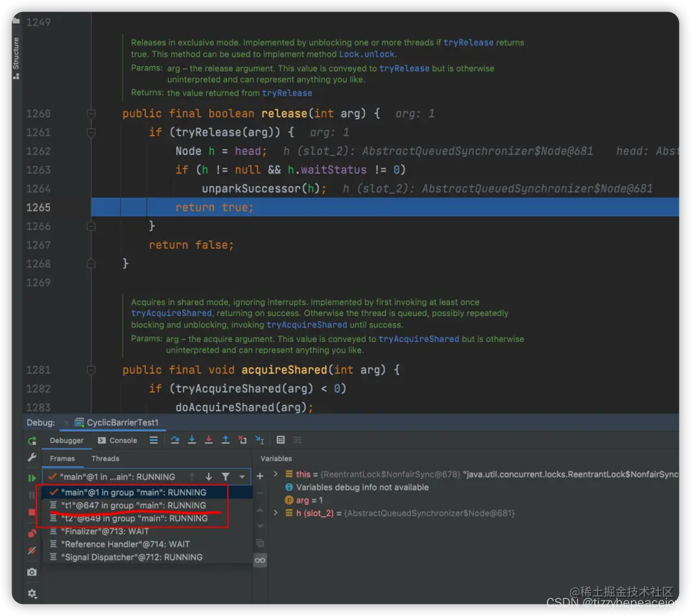Screen dimensions: 691x616
Task: Open the Threads tab
Action: coord(105,459)
